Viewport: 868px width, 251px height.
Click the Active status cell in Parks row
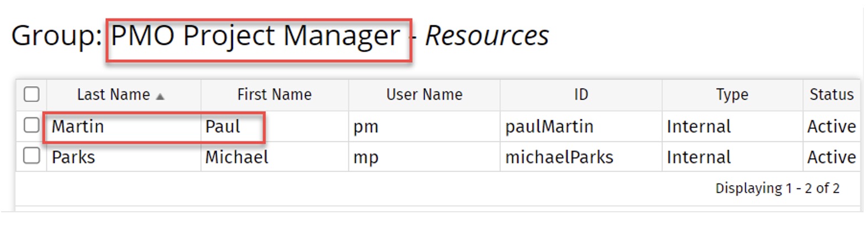(x=832, y=157)
